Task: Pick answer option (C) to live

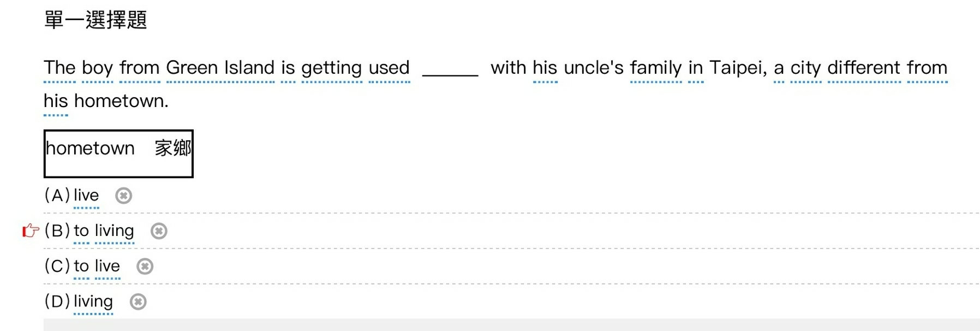Action: (x=82, y=266)
